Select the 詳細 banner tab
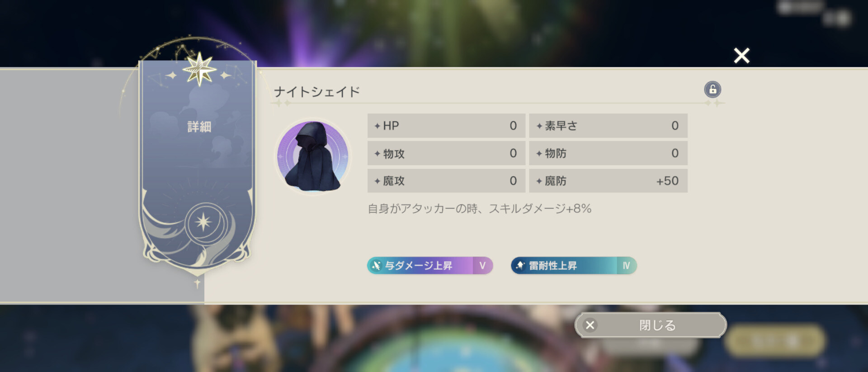 (x=199, y=127)
